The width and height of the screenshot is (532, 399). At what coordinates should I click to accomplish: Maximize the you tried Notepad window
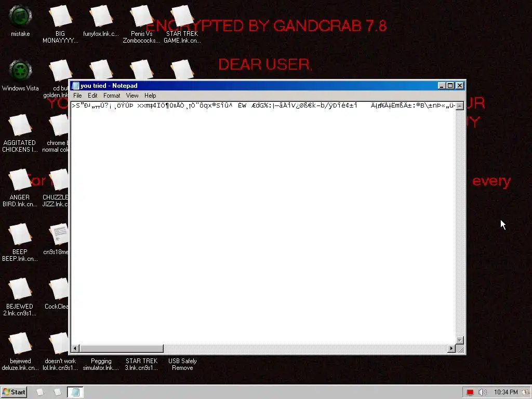(x=450, y=86)
